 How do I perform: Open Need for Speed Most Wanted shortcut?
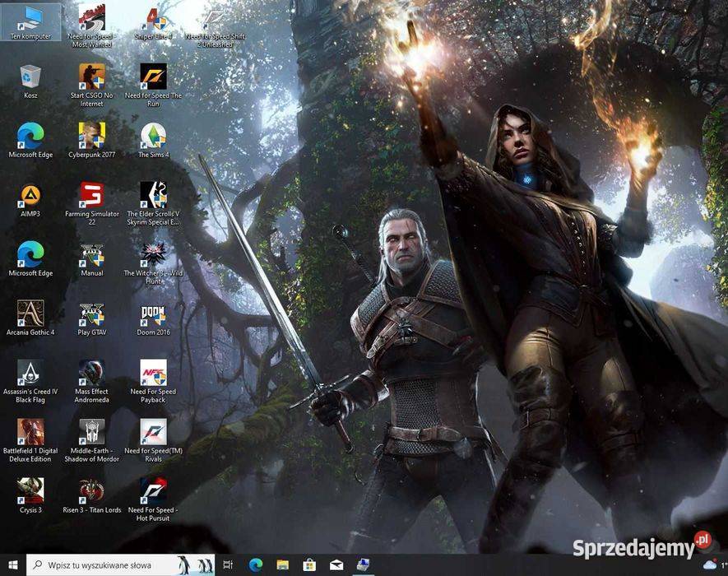coord(91,18)
